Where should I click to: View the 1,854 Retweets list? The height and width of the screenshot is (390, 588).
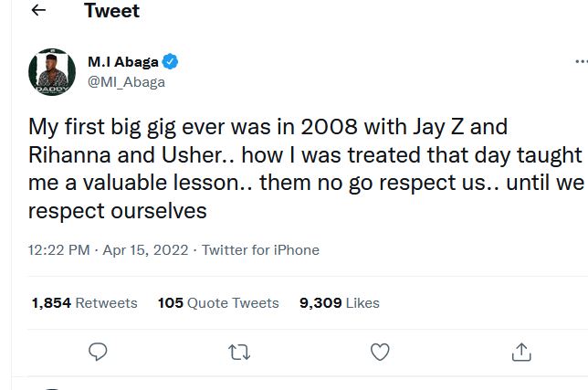[84, 302]
